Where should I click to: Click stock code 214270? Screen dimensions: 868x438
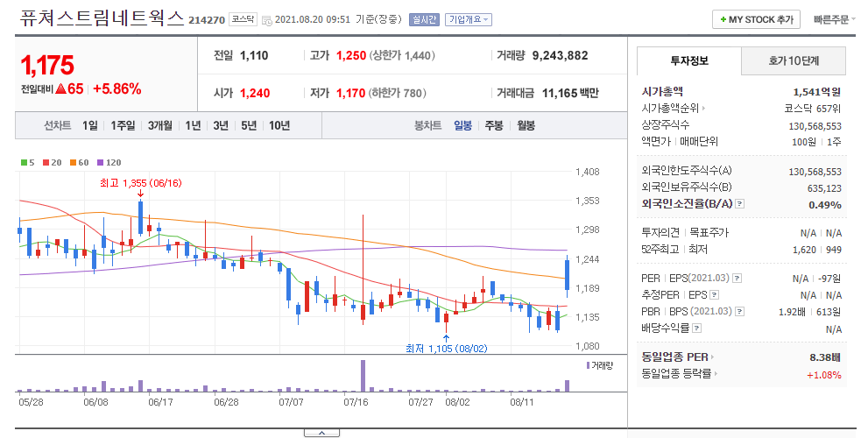[x=207, y=20]
